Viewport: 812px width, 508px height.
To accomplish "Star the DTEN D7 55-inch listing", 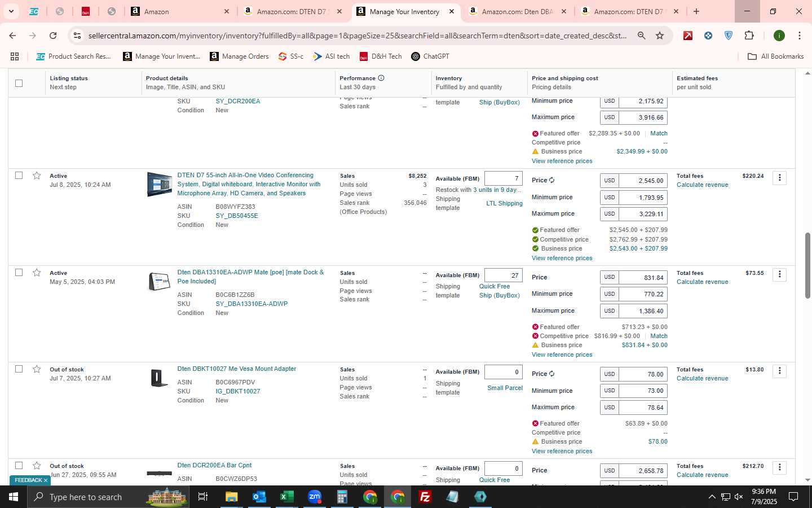I will 37,176.
